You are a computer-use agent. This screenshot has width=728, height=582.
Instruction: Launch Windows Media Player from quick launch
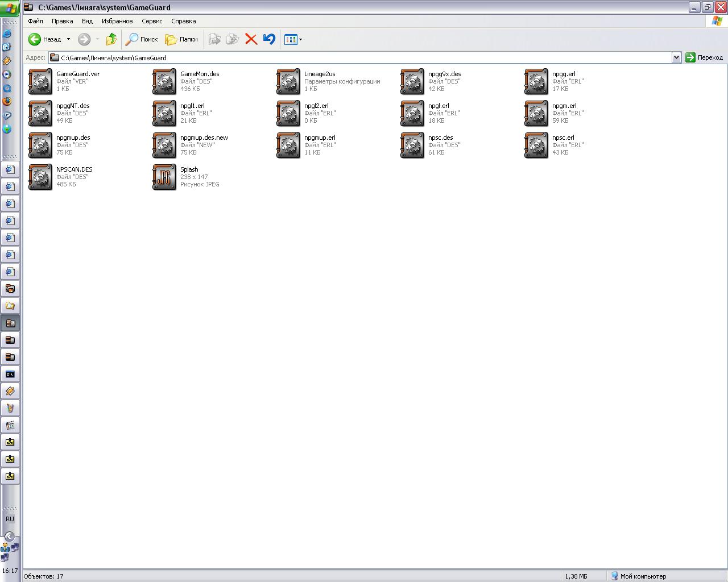[7, 74]
